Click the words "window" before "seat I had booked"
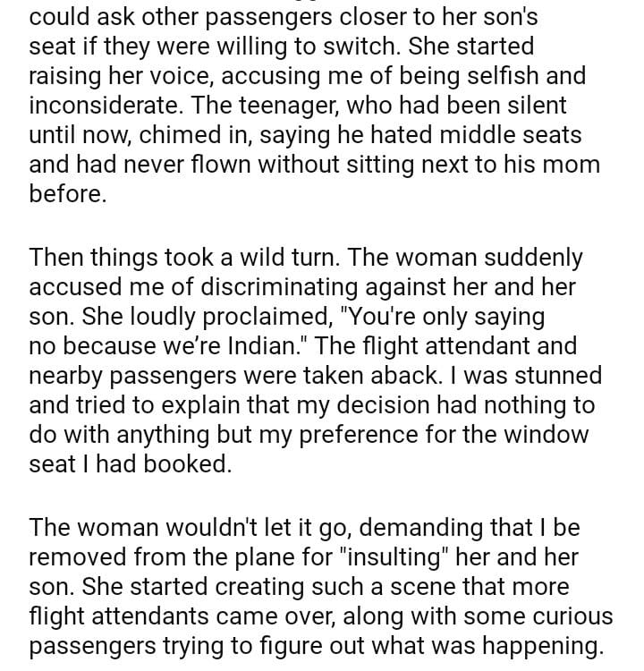Viewport: 644px width, 671px height. coord(544,435)
